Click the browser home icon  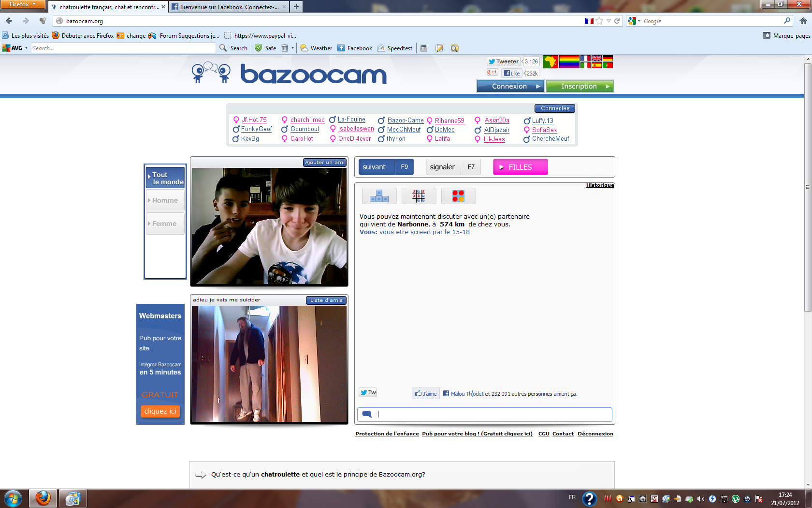(x=803, y=21)
